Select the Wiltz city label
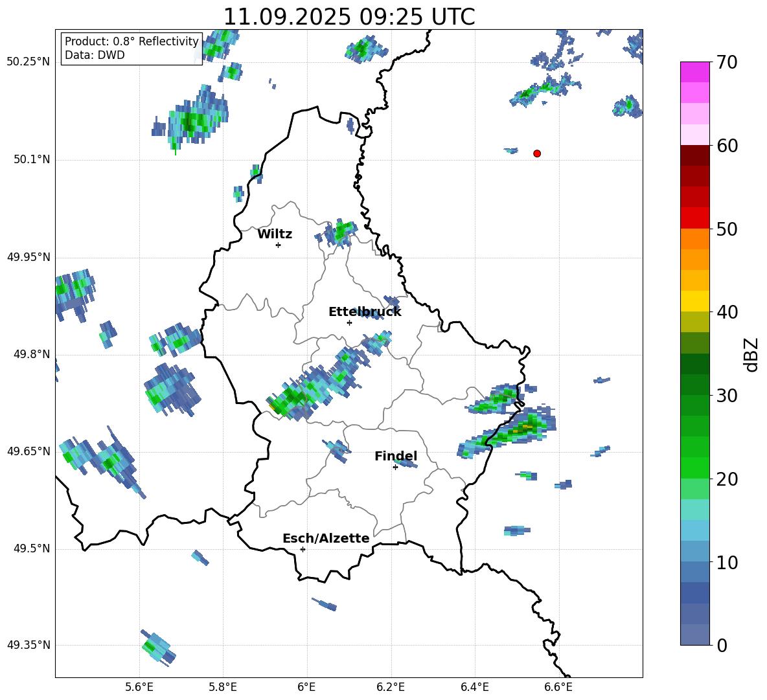767x700 pixels. click(275, 234)
